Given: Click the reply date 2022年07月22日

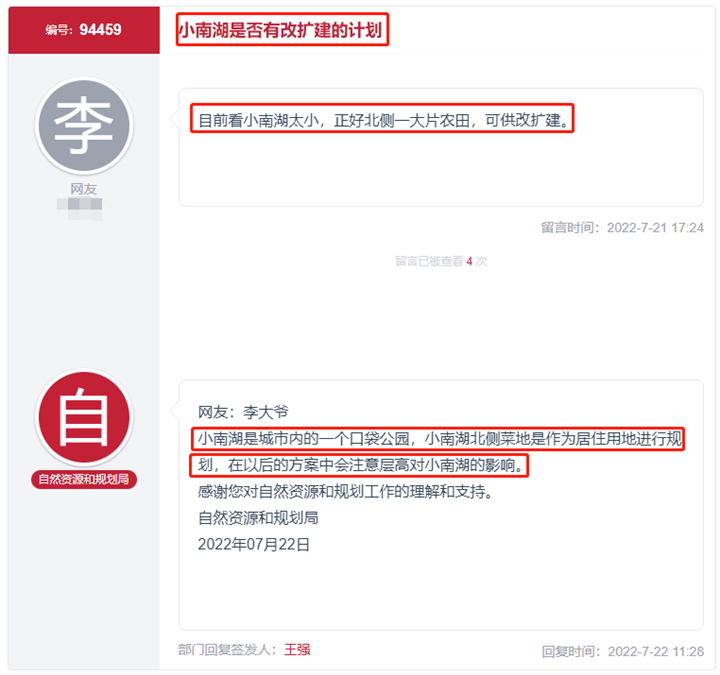Looking at the screenshot, I should tap(254, 545).
